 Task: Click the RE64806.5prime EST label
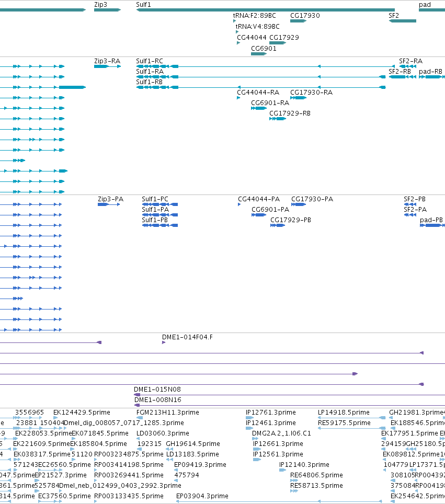(x=316, y=475)
